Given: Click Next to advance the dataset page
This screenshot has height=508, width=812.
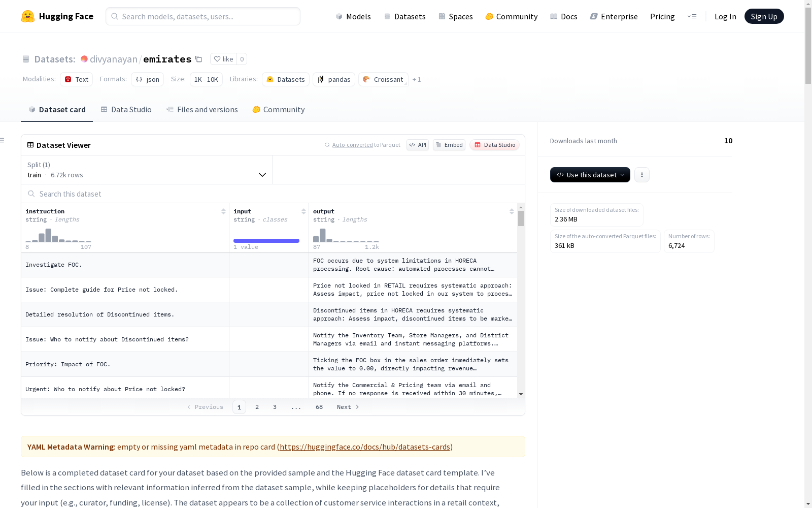Looking at the screenshot, I should click(x=348, y=407).
